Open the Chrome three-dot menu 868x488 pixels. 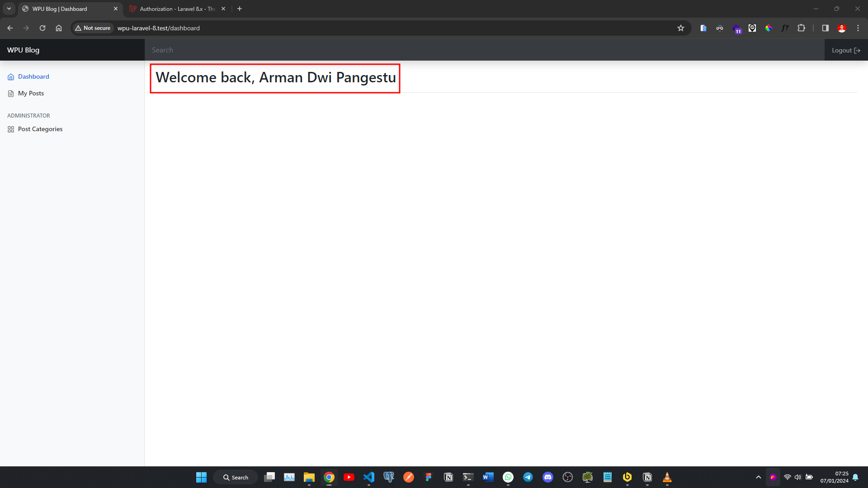coord(858,28)
